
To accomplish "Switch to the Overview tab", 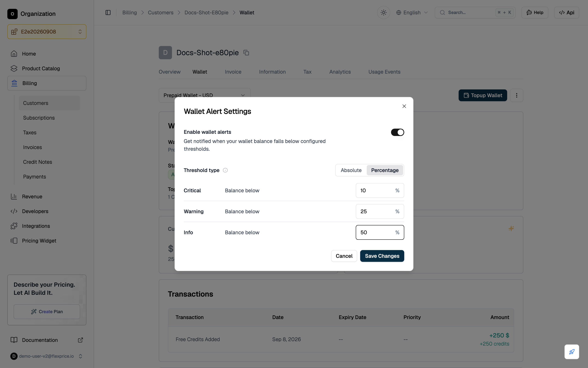I will click(170, 72).
